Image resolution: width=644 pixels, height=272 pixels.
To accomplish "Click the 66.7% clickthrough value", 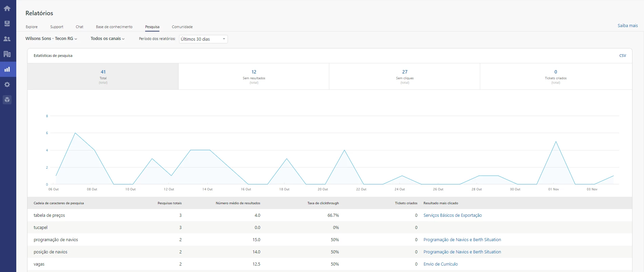I will point(333,215).
